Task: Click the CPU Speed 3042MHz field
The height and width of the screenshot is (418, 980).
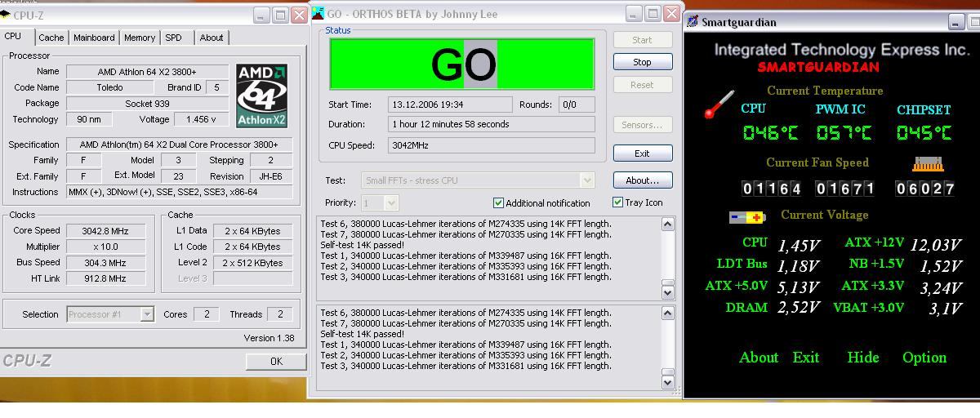Action: pyautogui.click(x=492, y=145)
